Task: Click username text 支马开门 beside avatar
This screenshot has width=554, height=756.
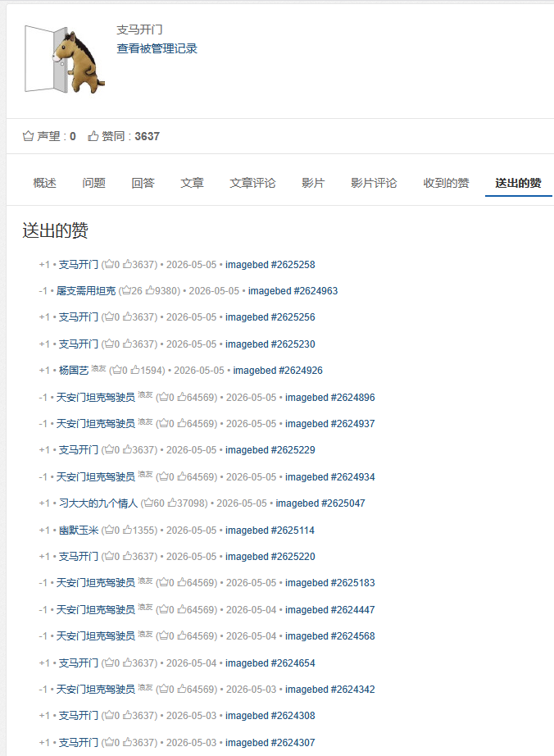Action: [x=139, y=30]
